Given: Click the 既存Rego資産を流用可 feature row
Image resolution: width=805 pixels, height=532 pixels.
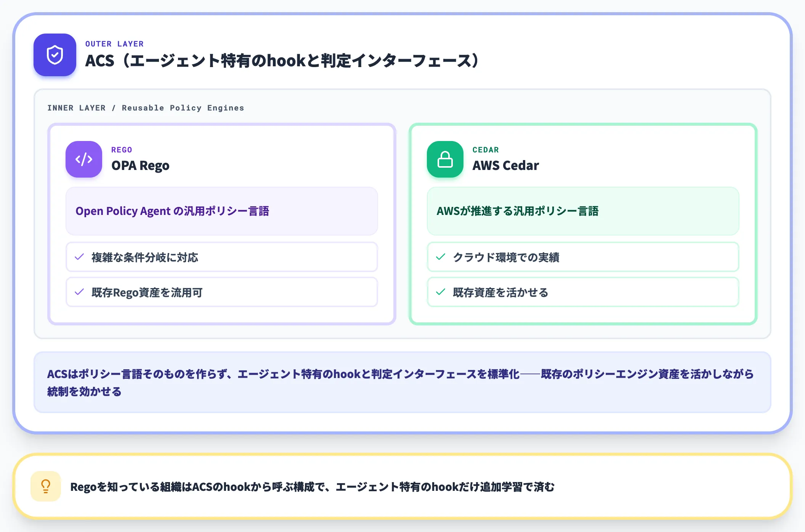Looking at the screenshot, I should point(222,292).
